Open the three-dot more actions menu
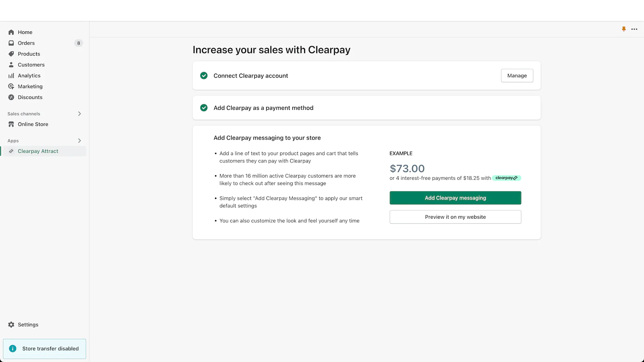This screenshot has width=644, height=362. point(634,29)
